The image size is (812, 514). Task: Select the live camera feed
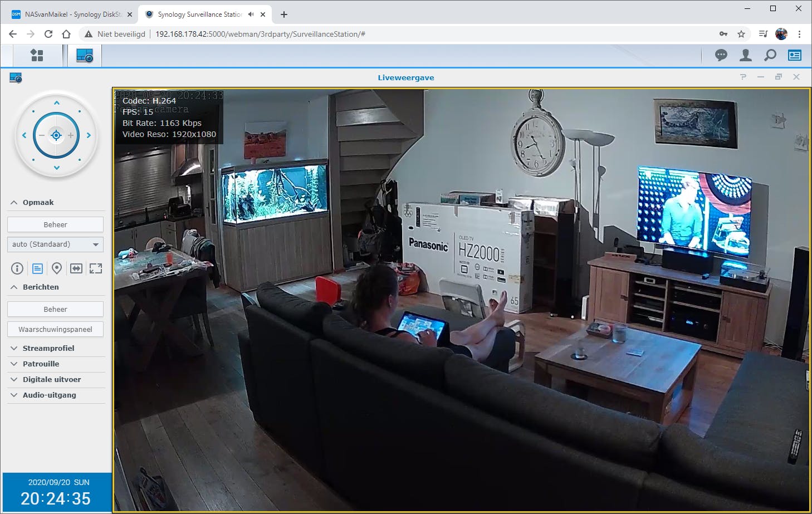point(462,300)
